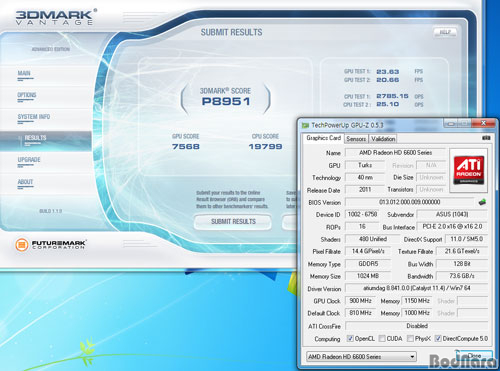Click the ROPs value 16
Viewport: 500px width, 371px height.
(x=362, y=227)
